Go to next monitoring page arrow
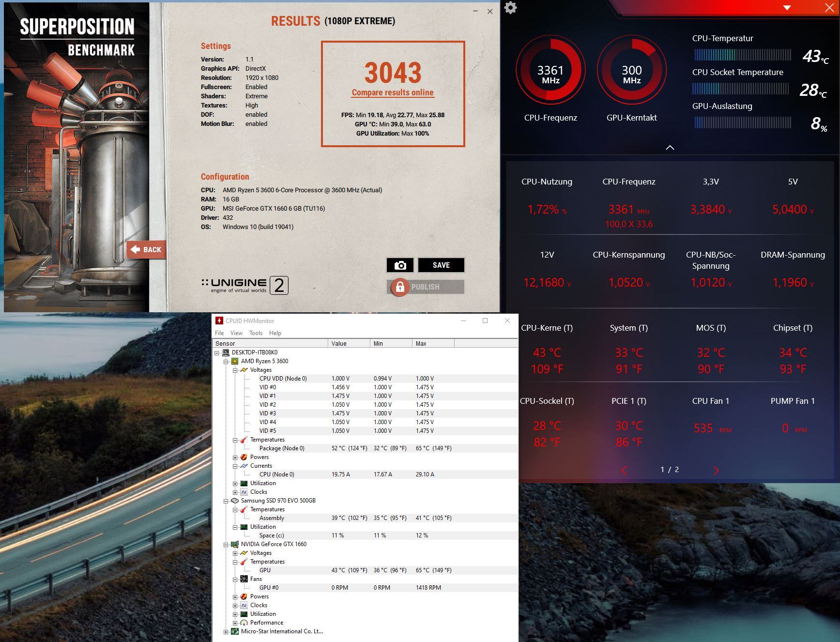The image size is (840, 642). [716, 470]
